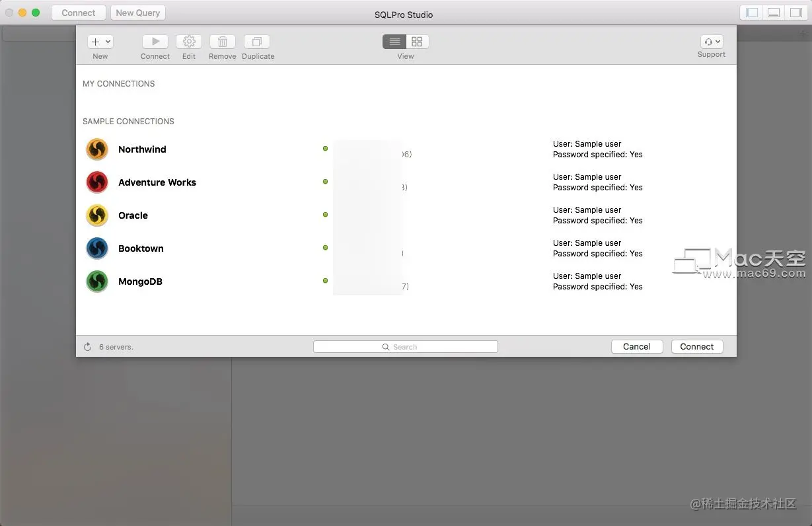This screenshot has height=526, width=812.
Task: Click the Connect play icon in toolbar
Action: 155,42
